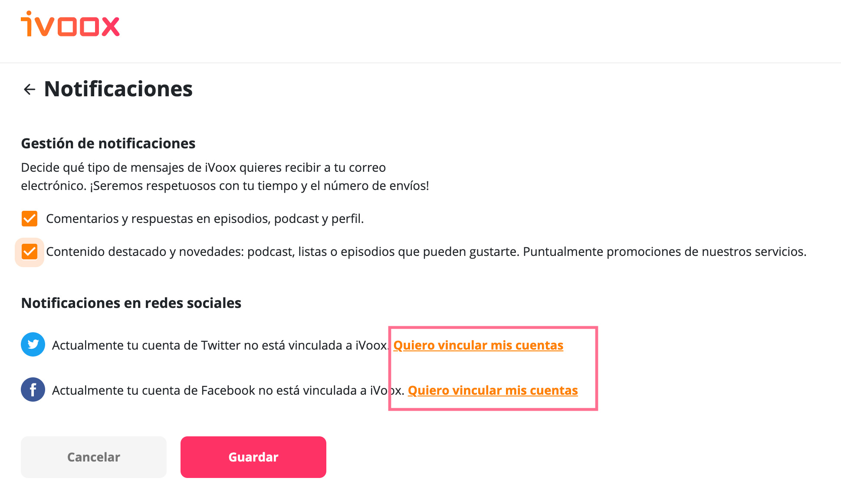841x504 pixels.
Task: Click the 'Notificaciones en redes sociales' heading
Action: coord(131,303)
